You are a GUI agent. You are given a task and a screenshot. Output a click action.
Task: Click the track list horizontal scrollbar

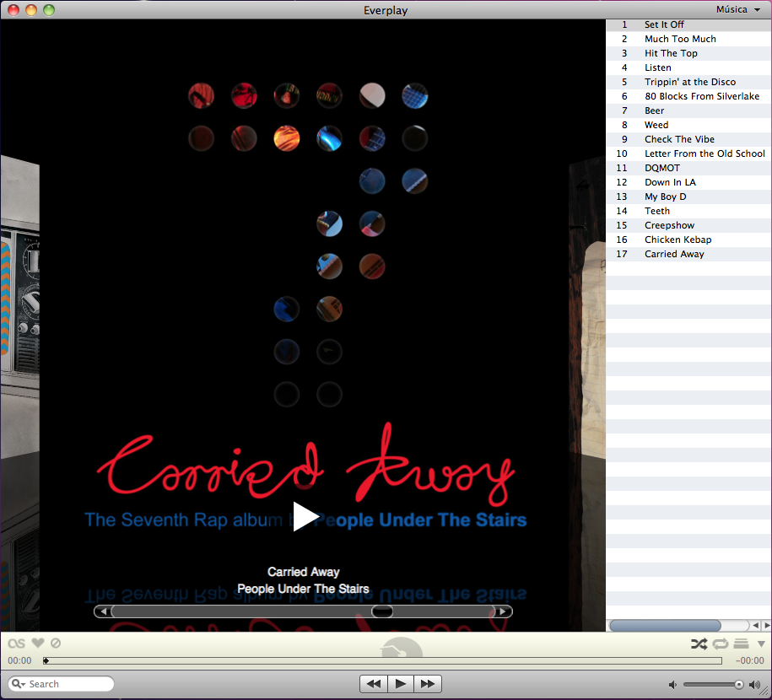coord(665,625)
